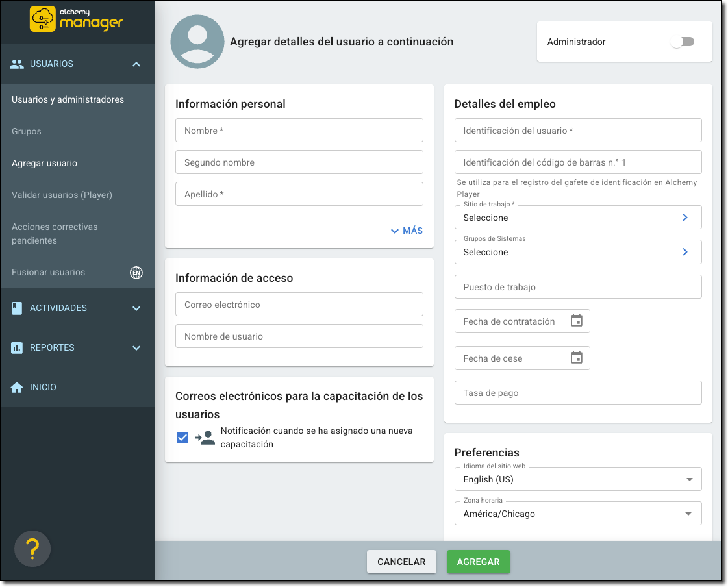
Task: Open Usuarios y administradores page
Action: coord(77,99)
